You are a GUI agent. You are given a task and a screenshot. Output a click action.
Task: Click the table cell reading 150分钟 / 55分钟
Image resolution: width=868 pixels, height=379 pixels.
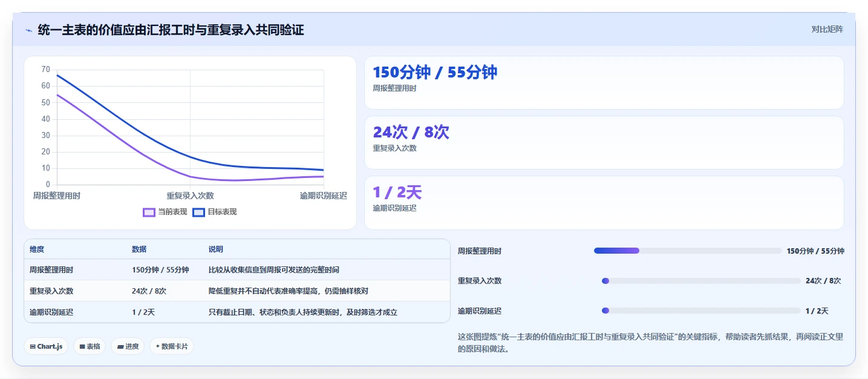[160, 270]
